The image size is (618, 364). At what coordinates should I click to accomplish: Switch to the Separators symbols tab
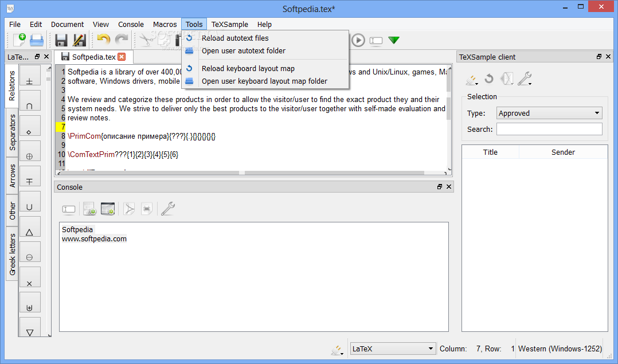(12, 132)
